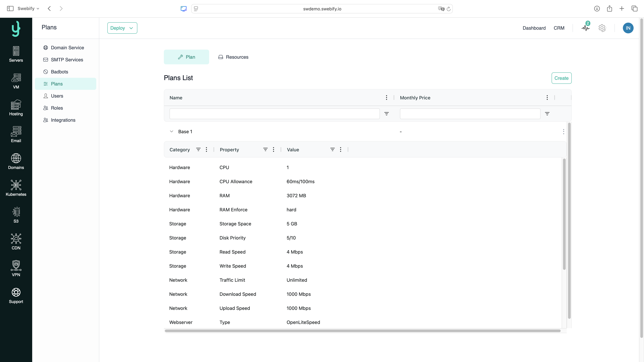This screenshot has height=362, width=644.
Task: Select Plans menu item
Action: point(66,84)
